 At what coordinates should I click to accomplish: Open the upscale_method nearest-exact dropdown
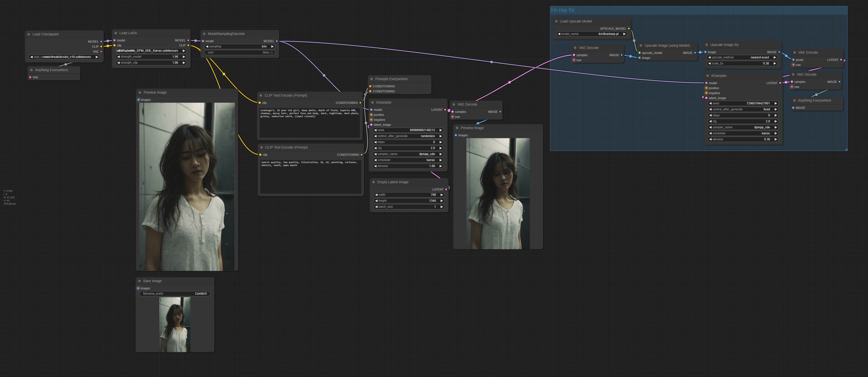742,57
